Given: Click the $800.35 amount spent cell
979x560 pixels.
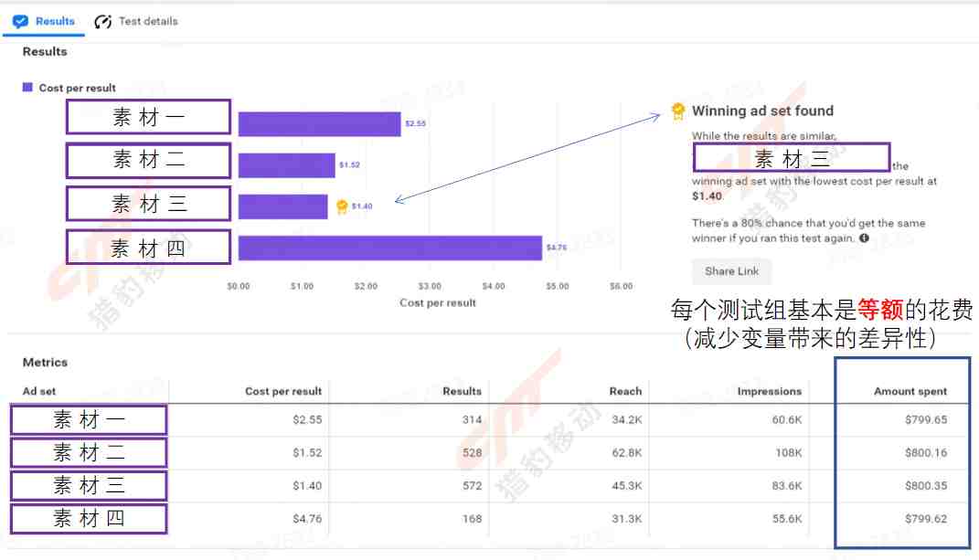Looking at the screenshot, I should (926, 486).
